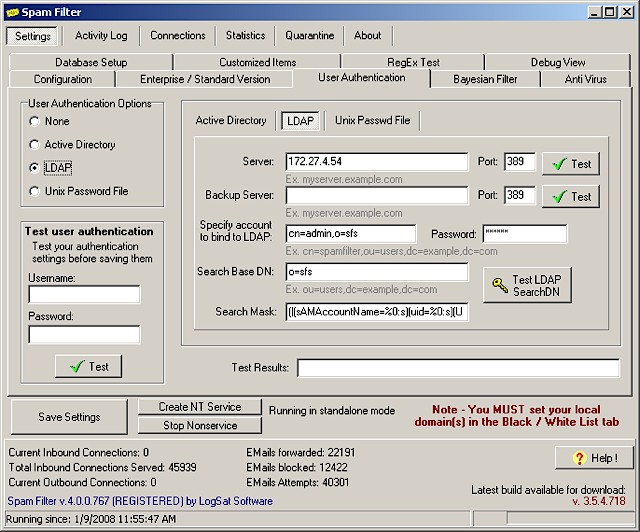
Task: Click the Stop Nonservice button
Action: 200,425
